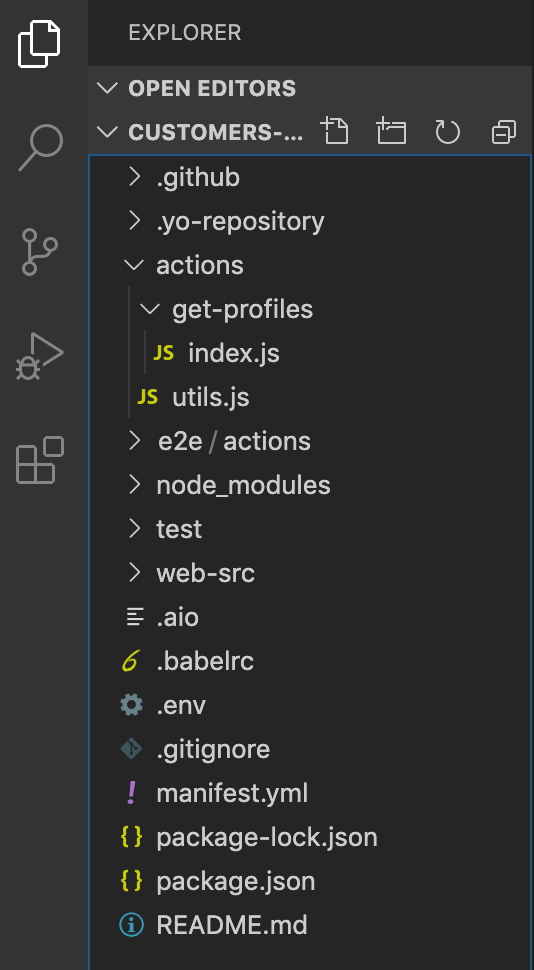Select the get-profiles folder name

pos(243,309)
